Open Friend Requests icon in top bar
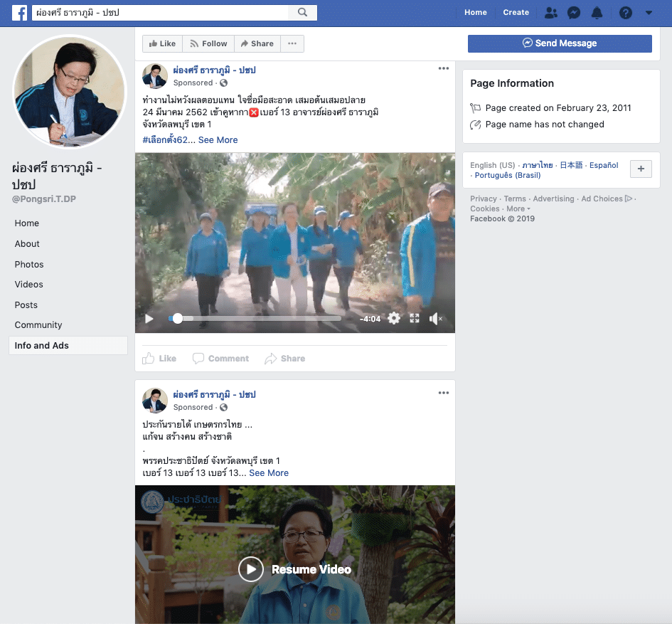 point(550,12)
